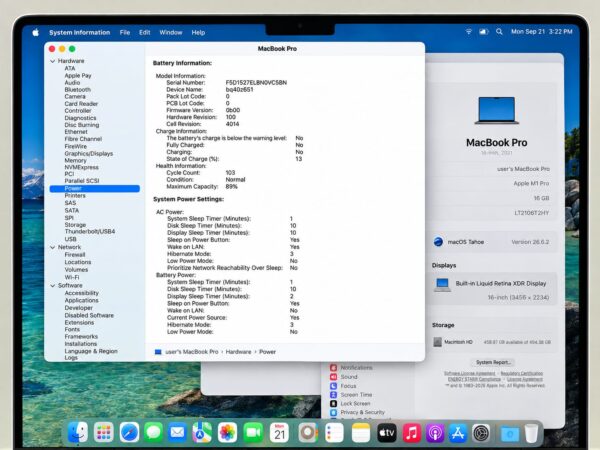Viewport: 600px width, 450px height.
Task: Select Storage in the sidebar
Action: click(75, 225)
